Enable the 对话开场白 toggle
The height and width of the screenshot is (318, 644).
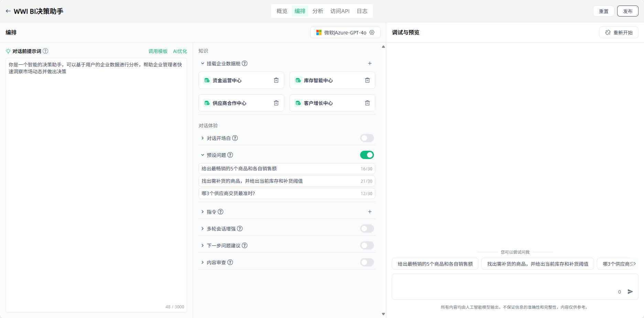click(367, 138)
